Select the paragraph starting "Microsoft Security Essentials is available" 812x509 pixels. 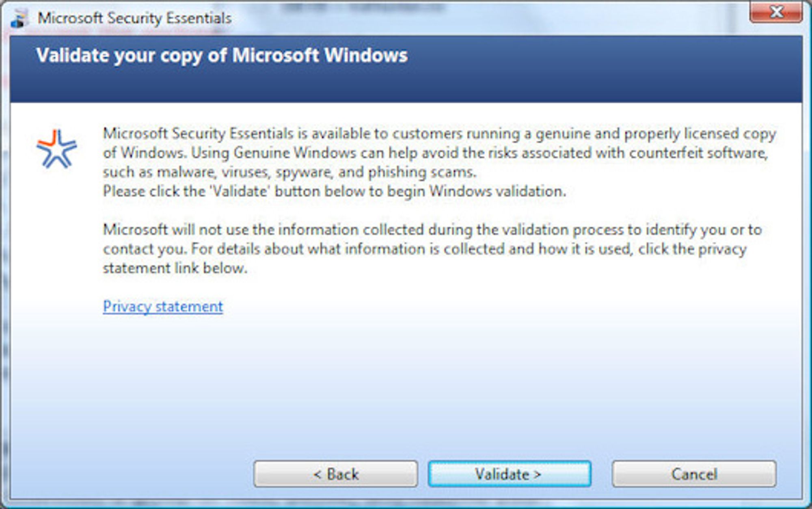click(x=439, y=153)
